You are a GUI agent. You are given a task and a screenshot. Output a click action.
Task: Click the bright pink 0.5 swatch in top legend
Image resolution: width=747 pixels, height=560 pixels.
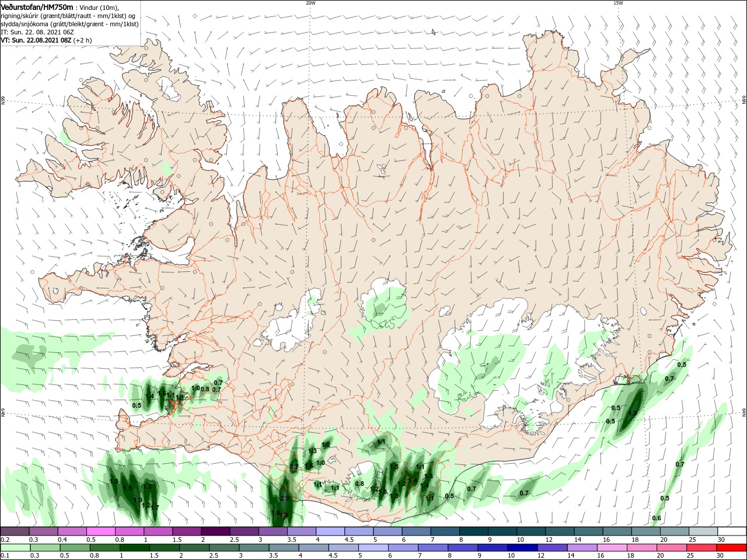tap(101, 531)
